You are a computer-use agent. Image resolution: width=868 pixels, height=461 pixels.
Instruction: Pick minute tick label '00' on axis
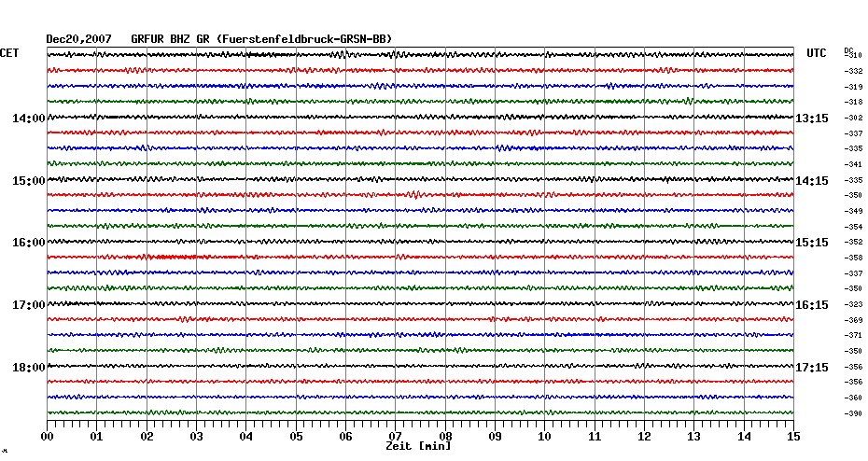pyautogui.click(x=47, y=437)
